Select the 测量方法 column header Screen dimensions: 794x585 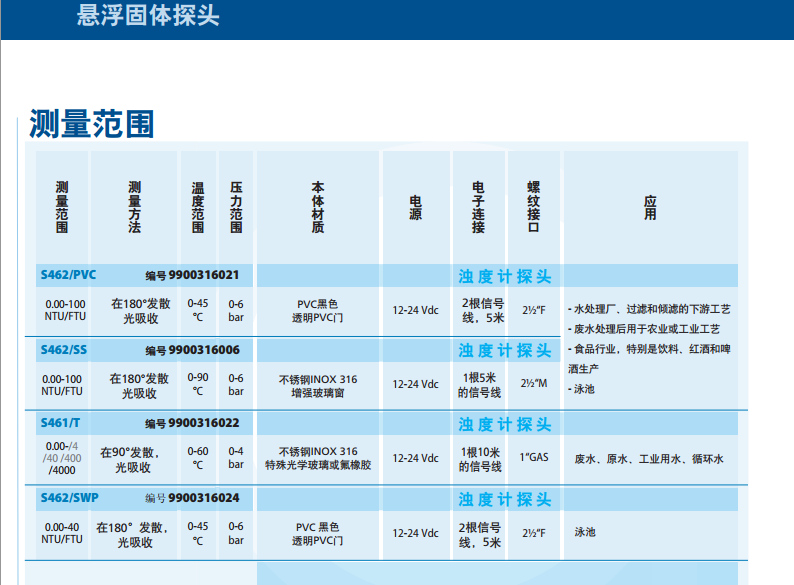coord(135,207)
